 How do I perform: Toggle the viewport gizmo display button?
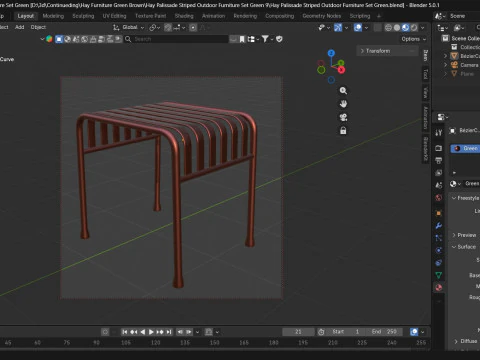pyautogui.click(x=338, y=28)
